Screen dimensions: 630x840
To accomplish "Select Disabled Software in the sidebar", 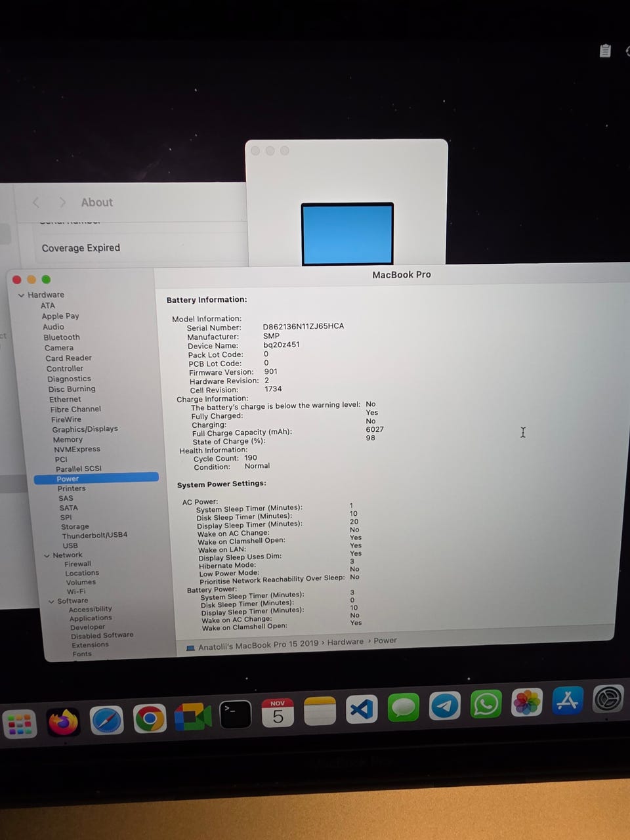I will pyautogui.click(x=102, y=636).
